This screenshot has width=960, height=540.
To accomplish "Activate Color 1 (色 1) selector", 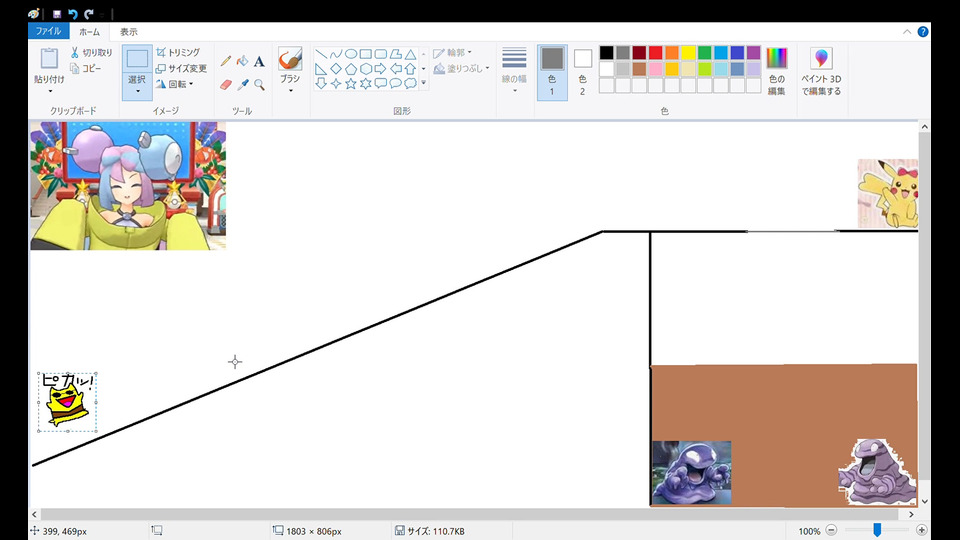I will click(552, 72).
